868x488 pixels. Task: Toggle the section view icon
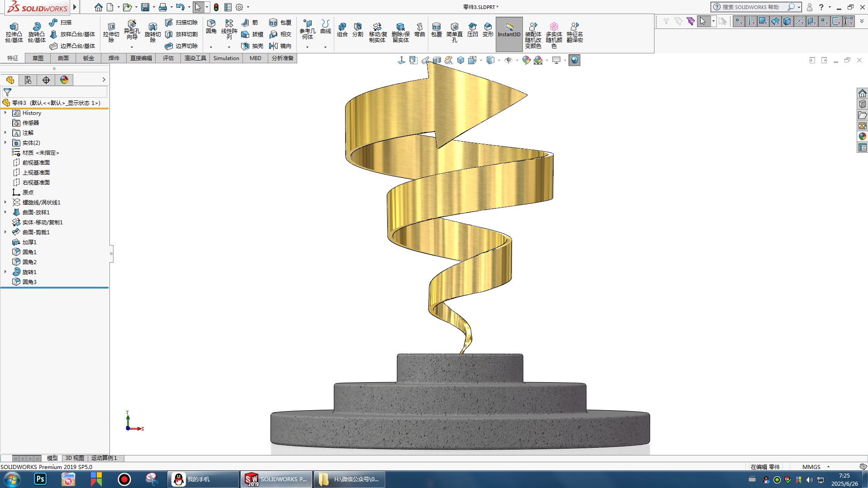pos(436,60)
